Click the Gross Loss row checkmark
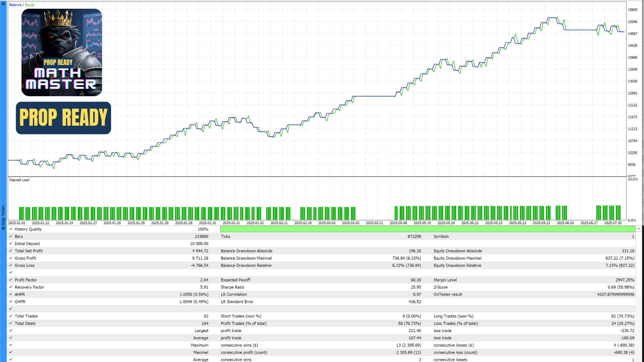This screenshot has height=362, width=644. [11, 265]
